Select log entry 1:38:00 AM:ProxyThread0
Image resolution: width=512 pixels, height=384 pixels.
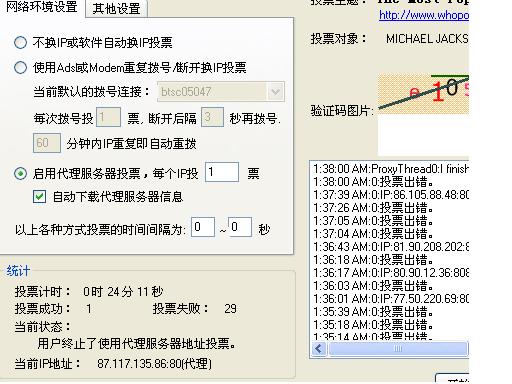(x=391, y=169)
